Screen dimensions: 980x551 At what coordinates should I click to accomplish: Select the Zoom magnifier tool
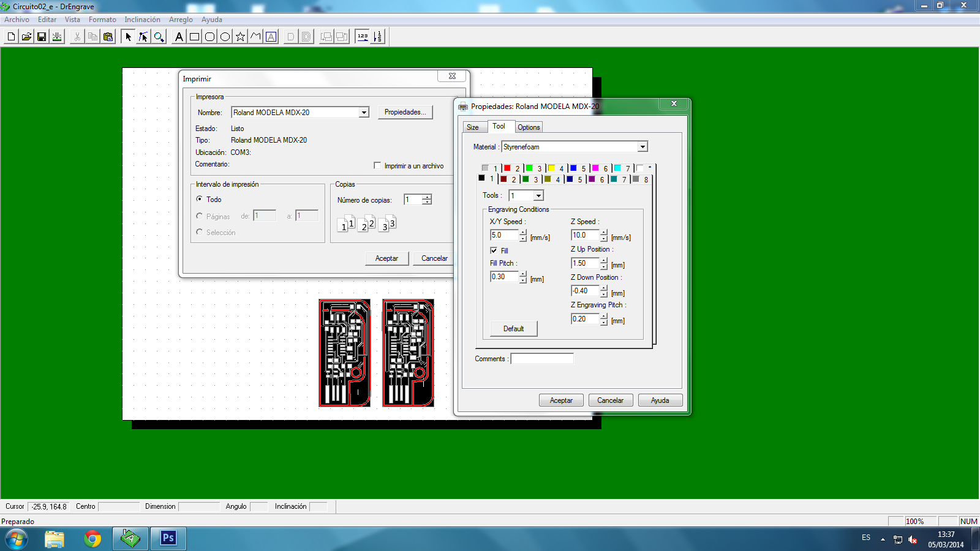coord(159,37)
